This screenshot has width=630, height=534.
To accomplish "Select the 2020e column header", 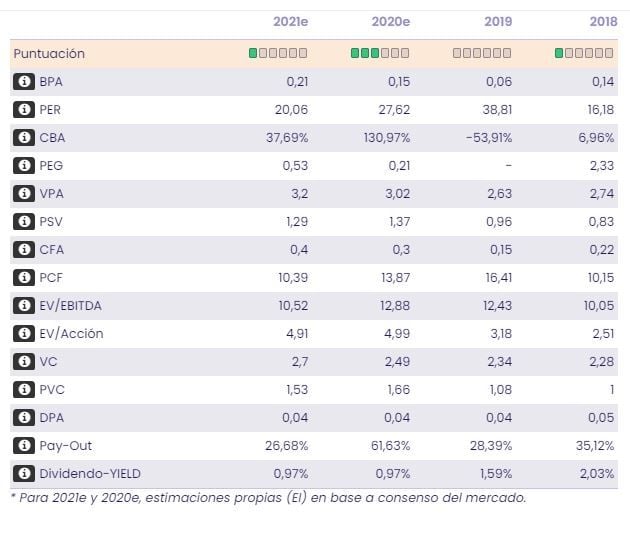I will 392,22.
